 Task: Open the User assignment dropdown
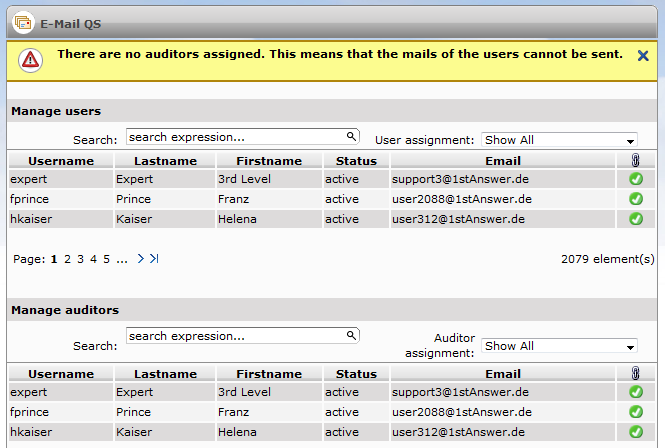tap(559, 140)
